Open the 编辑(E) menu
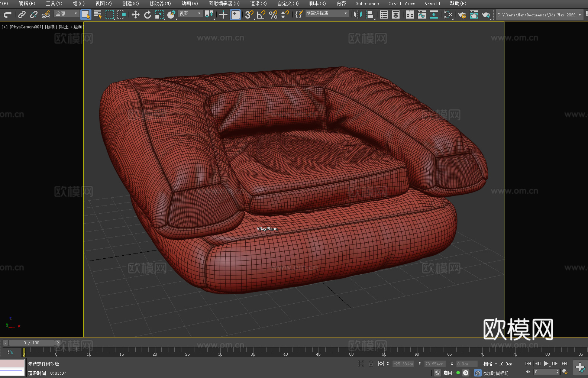 [x=27, y=3]
